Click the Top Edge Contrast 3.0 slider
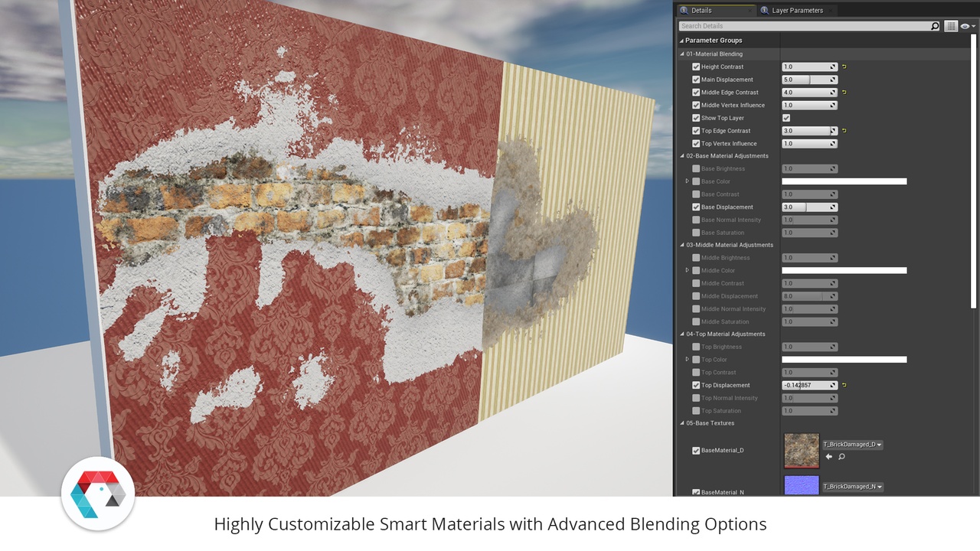 pyautogui.click(x=809, y=131)
